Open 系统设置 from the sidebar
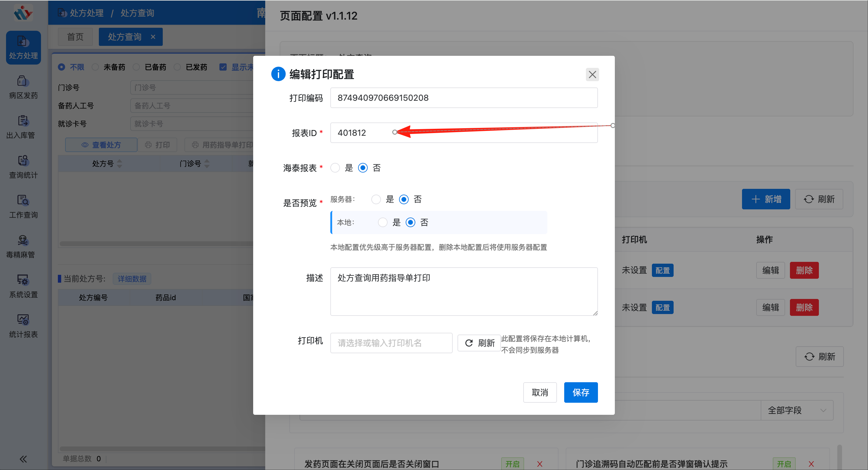868x470 pixels. tap(23, 286)
